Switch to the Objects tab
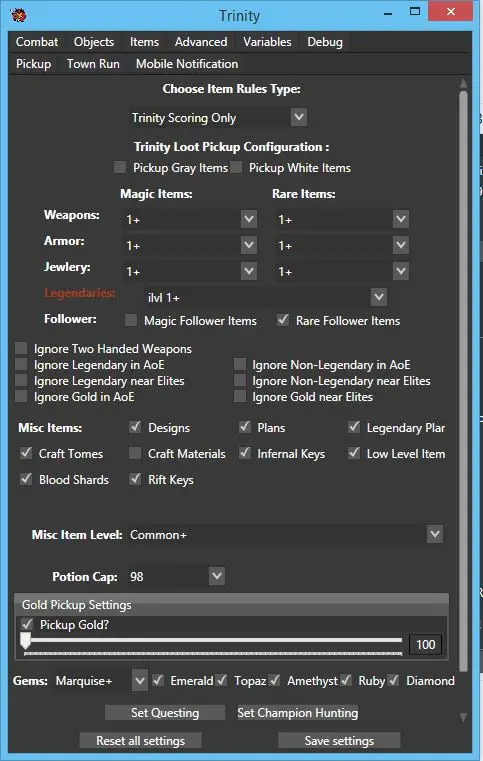The image size is (483, 761). pyautogui.click(x=94, y=42)
